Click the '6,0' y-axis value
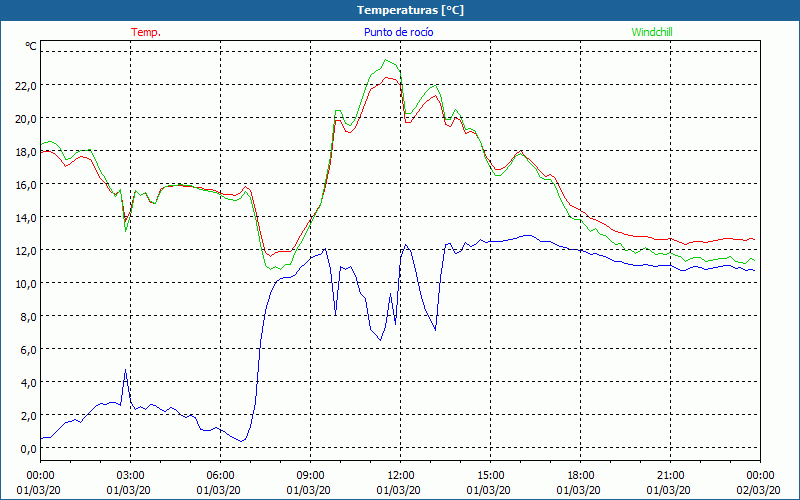This screenshot has height=500, width=800. pos(29,350)
